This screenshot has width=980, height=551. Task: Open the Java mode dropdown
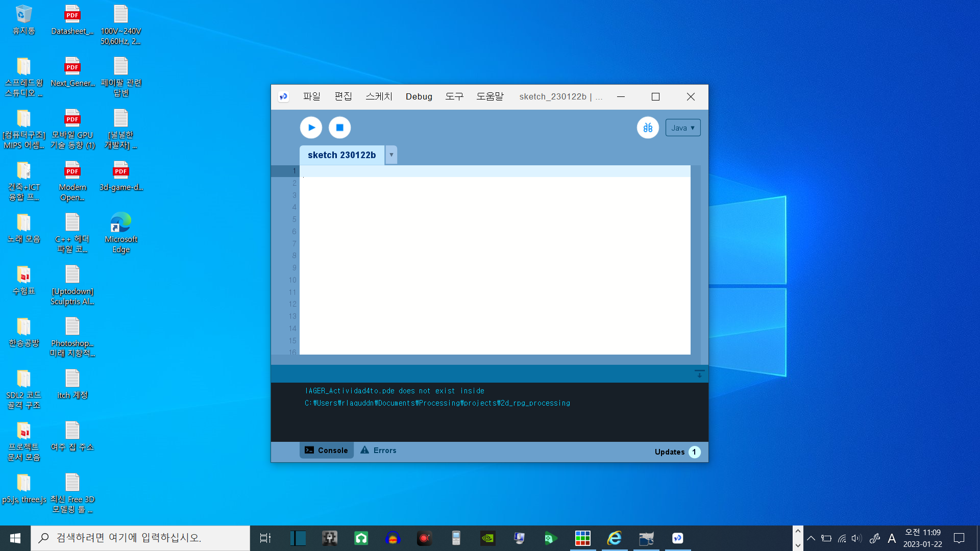tap(682, 128)
